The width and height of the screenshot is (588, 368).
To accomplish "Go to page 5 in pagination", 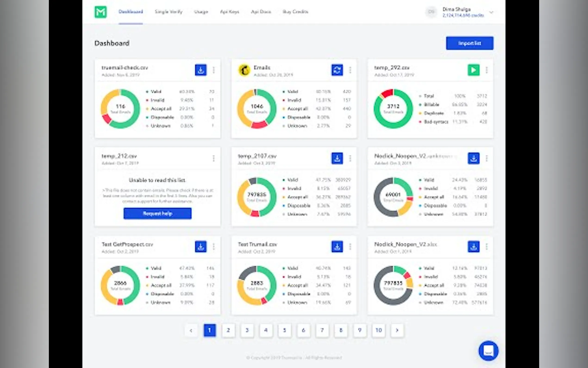I will [x=285, y=330].
